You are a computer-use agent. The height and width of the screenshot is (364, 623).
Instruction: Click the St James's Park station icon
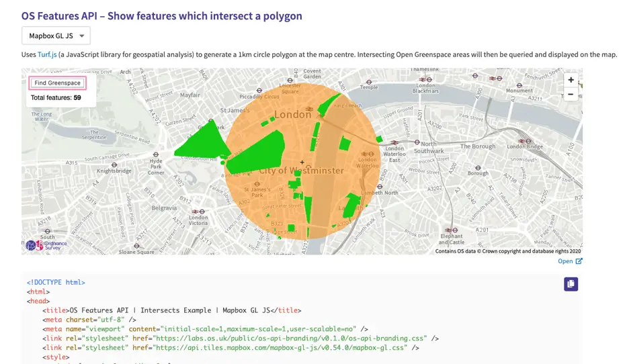point(257,184)
